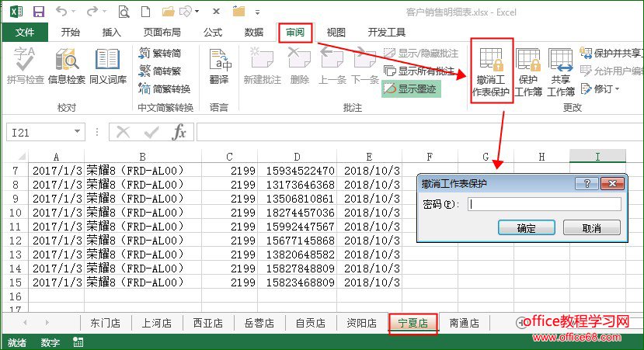Toggle Show All Comments (显示所有批注)
This screenshot has height=350, width=644.
pyautogui.click(x=419, y=71)
